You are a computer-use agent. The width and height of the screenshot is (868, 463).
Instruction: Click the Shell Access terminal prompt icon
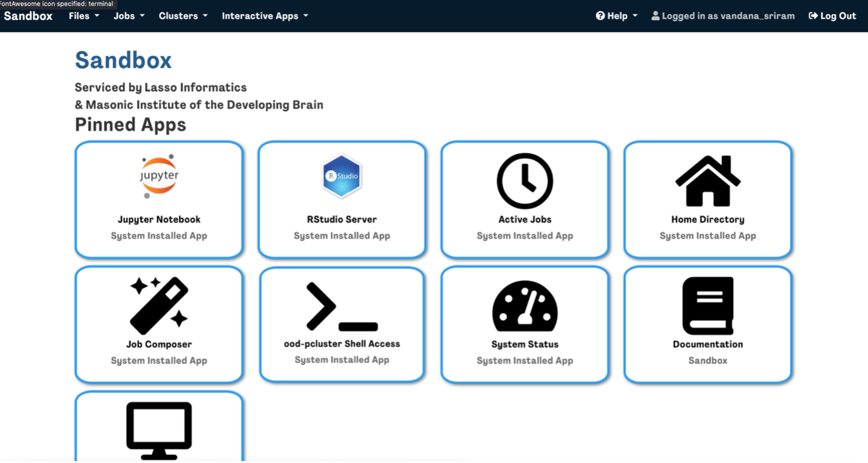click(342, 306)
